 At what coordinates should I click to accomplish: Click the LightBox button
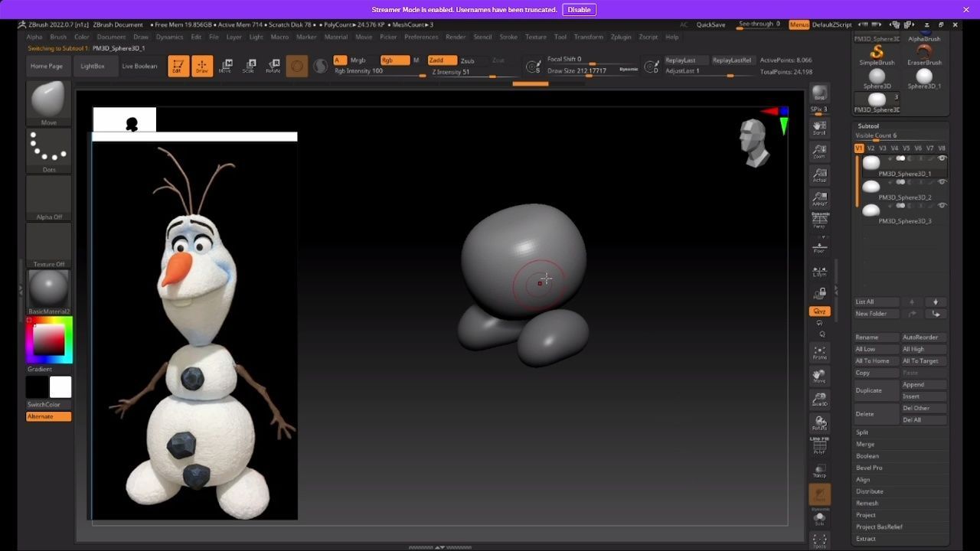93,66
